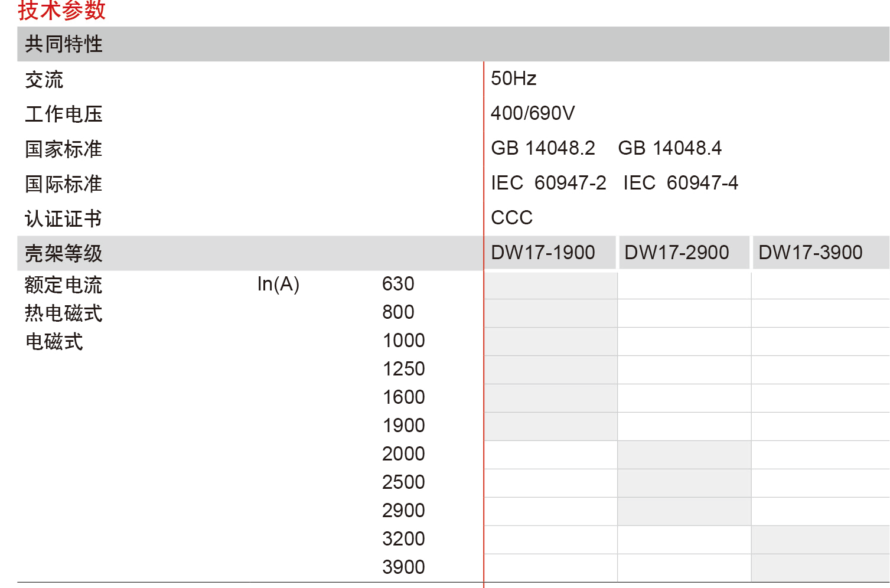Select the DW17-2900 column header
This screenshot has height=588, width=890.
[676, 253]
